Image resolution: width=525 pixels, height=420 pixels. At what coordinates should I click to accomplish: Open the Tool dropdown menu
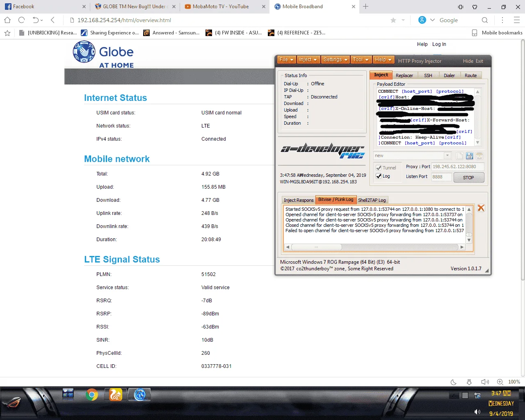[361, 59]
